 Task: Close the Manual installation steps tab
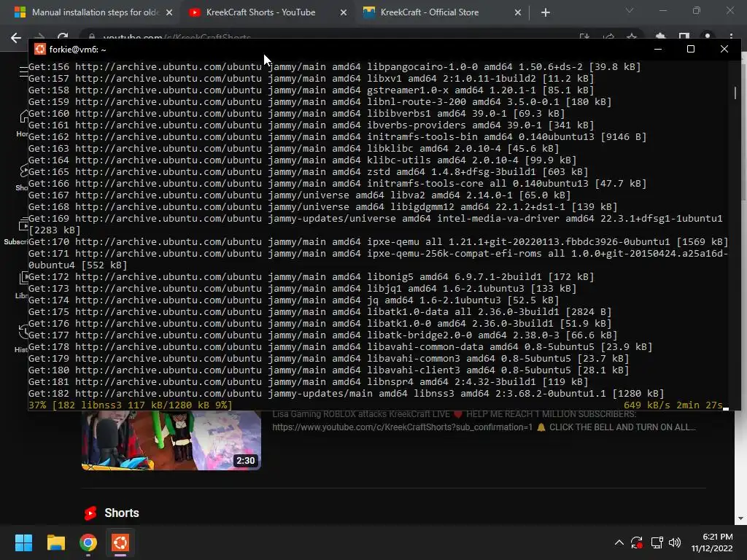point(169,13)
